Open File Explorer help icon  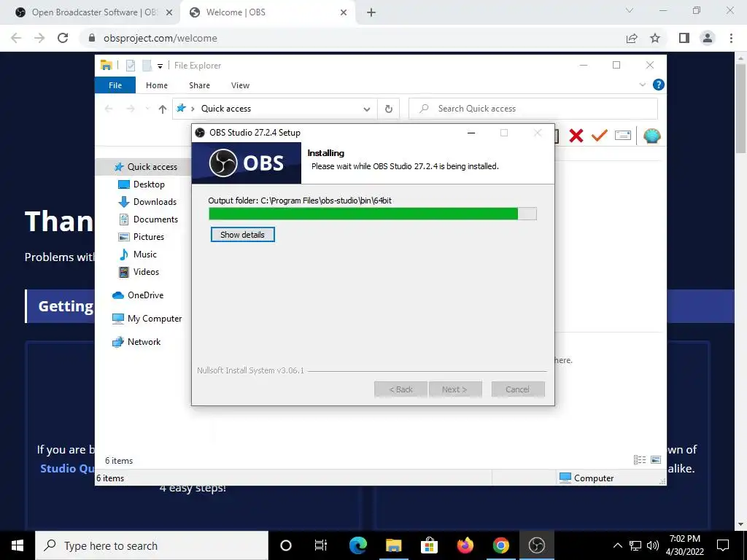[659, 85]
